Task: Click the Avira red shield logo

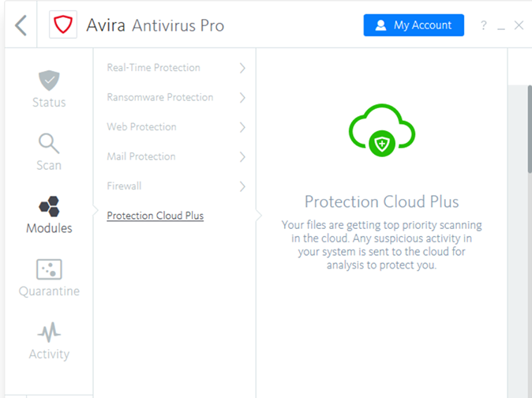Action: [x=63, y=24]
